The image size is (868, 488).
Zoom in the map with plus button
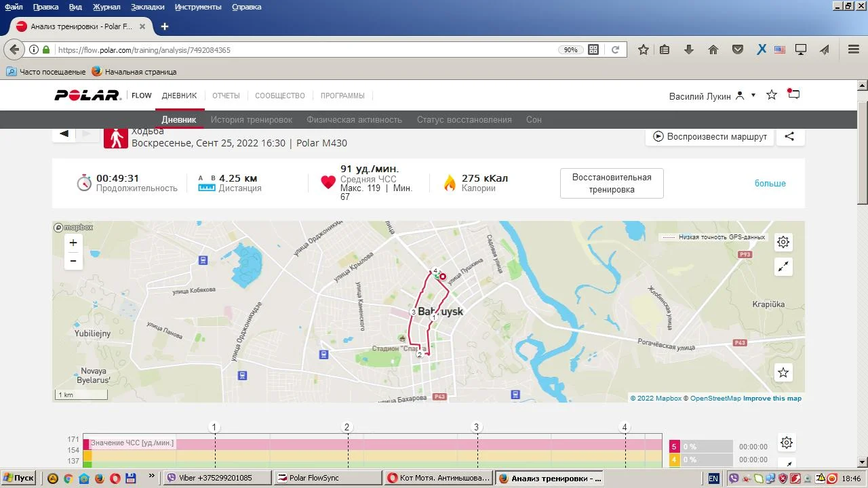[x=73, y=243]
